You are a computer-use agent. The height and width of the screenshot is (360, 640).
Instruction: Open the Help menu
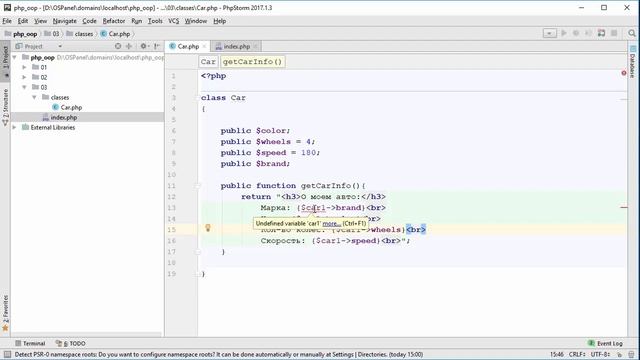[x=220, y=21]
